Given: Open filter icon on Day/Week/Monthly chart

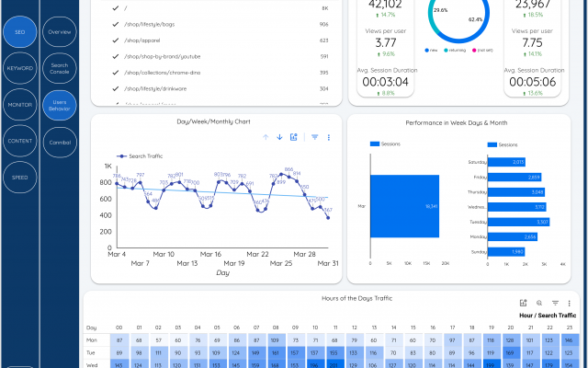Looking at the screenshot, I should coord(315,137).
